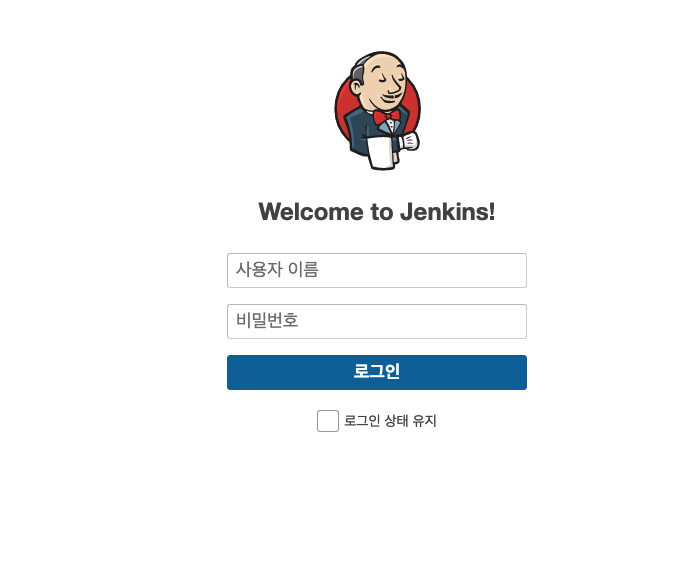Click the 사용자 이름 placeholder text
Screen dimensions: 692x574
pos(277,270)
